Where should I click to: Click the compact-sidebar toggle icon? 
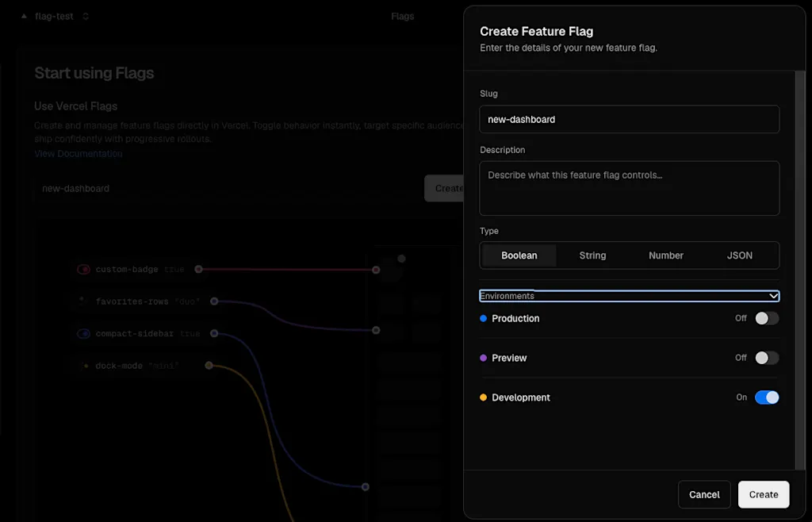tap(83, 333)
